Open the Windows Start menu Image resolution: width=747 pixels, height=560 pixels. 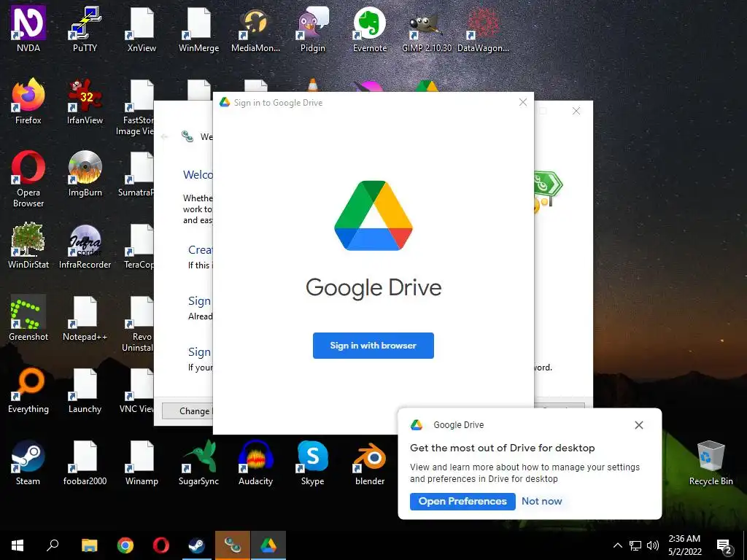(18, 545)
